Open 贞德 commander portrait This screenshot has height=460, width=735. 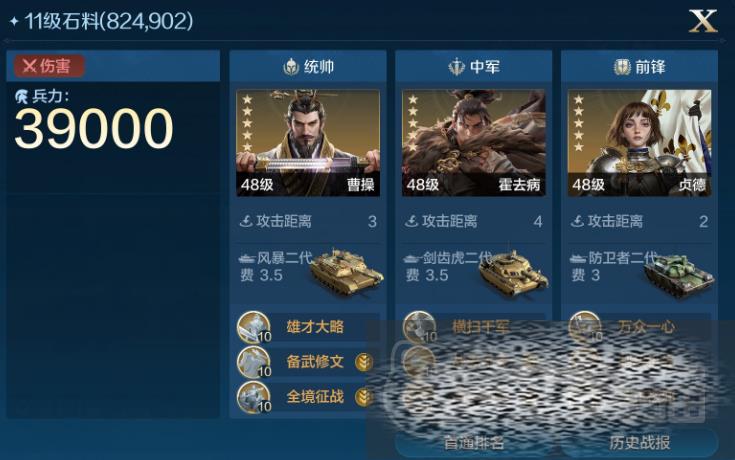tap(639, 143)
